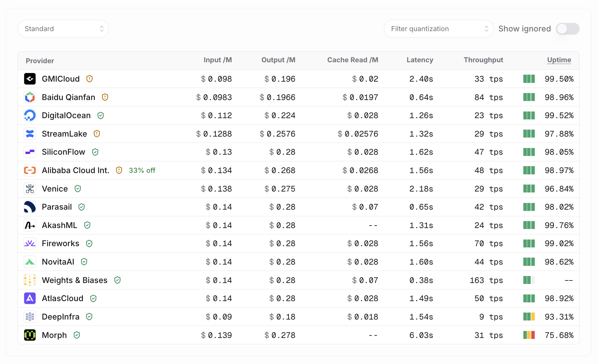Image resolution: width=598 pixels, height=364 pixels.
Task: Click the Cache Read /M column header
Action: (x=353, y=60)
